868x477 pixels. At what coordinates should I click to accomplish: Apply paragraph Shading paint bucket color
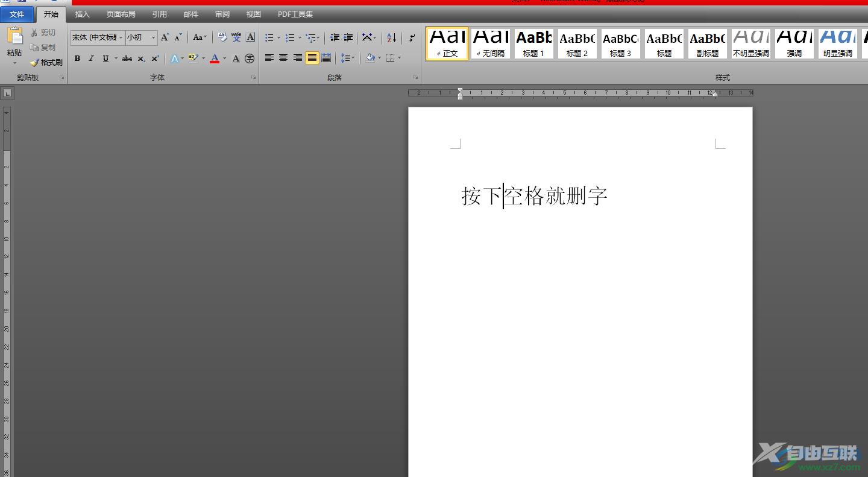pos(370,58)
